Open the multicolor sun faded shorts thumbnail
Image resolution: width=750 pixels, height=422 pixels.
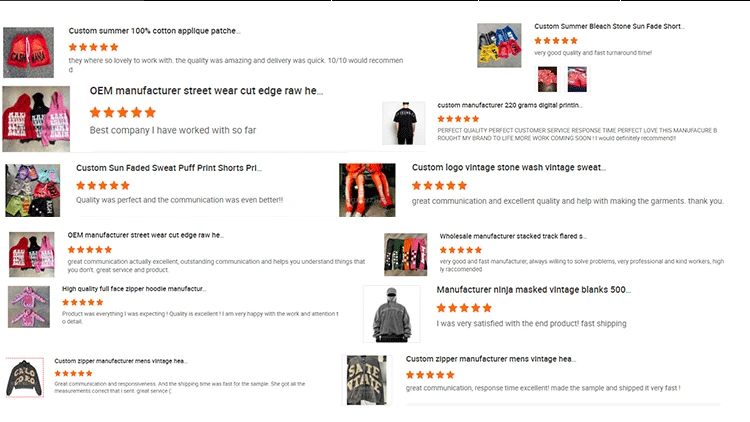[33, 190]
